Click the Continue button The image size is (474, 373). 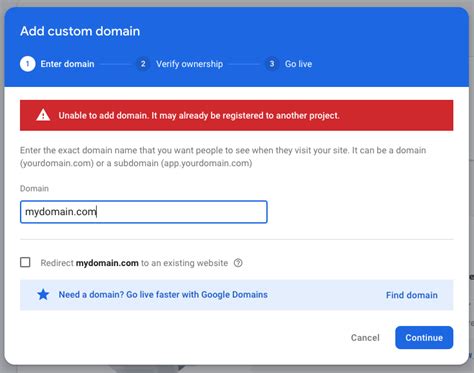pyautogui.click(x=424, y=338)
